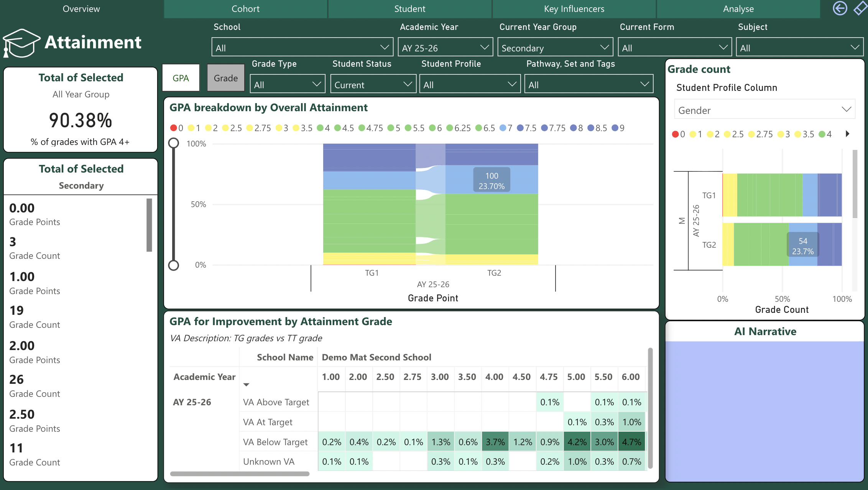868x490 pixels.
Task: Click the diamond eraser icon at top right
Action: click(x=860, y=8)
